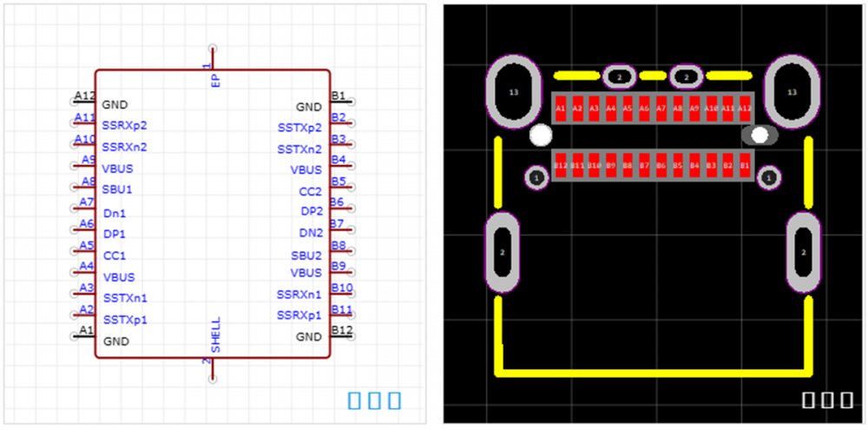Viewport: 868px width, 430px height.
Task: Click the CC1 pin label
Action: point(114,256)
